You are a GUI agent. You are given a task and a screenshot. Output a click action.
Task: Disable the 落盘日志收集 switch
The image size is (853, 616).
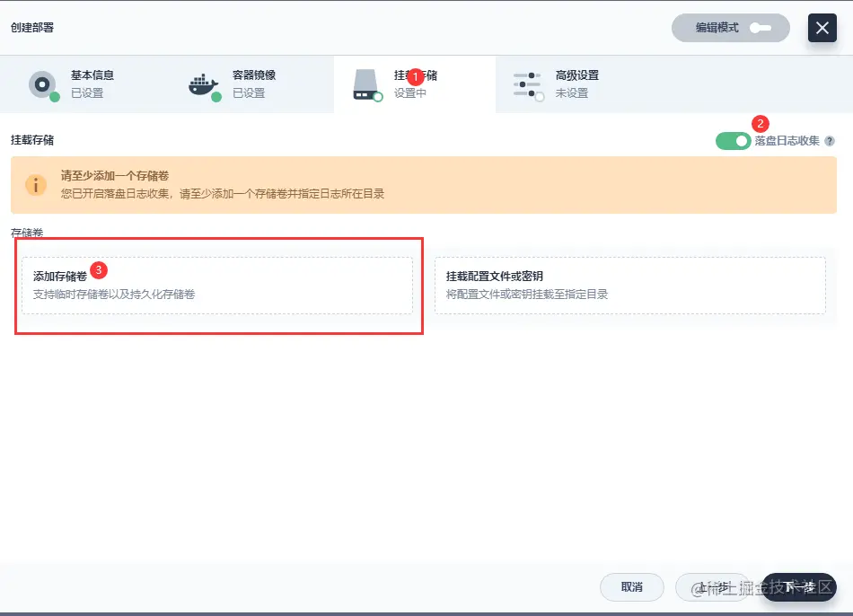click(733, 141)
